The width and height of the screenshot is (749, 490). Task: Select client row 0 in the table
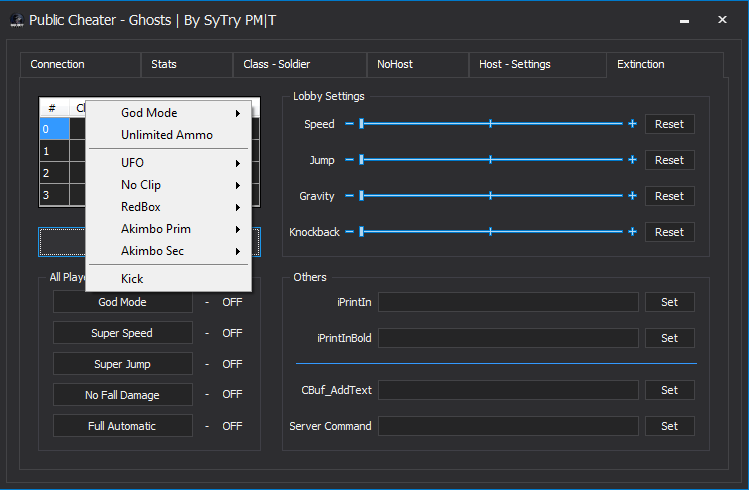click(54, 129)
